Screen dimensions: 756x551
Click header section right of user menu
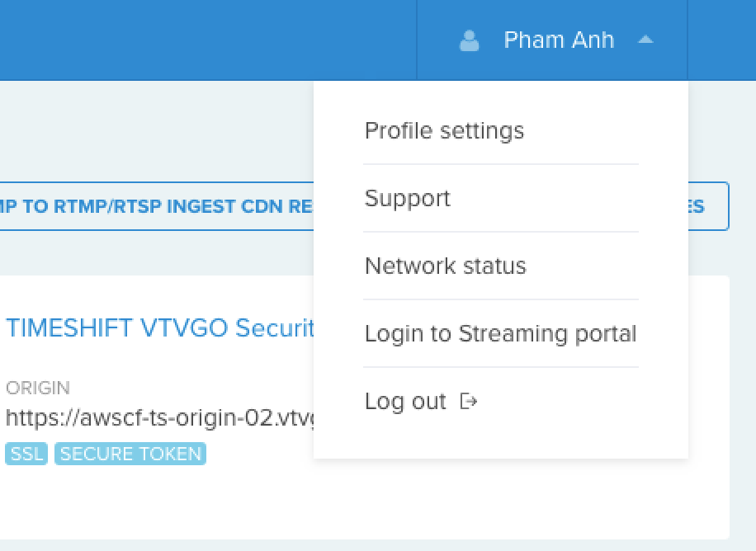coord(721,40)
